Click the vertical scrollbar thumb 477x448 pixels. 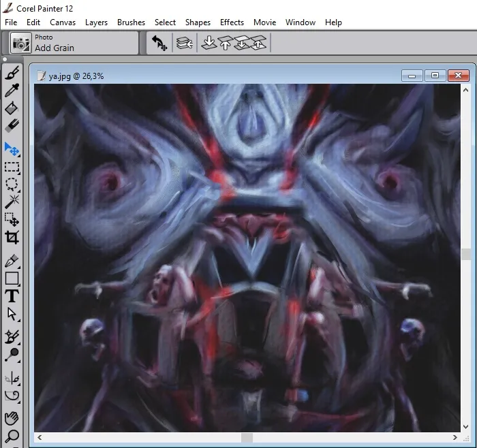coord(465,254)
